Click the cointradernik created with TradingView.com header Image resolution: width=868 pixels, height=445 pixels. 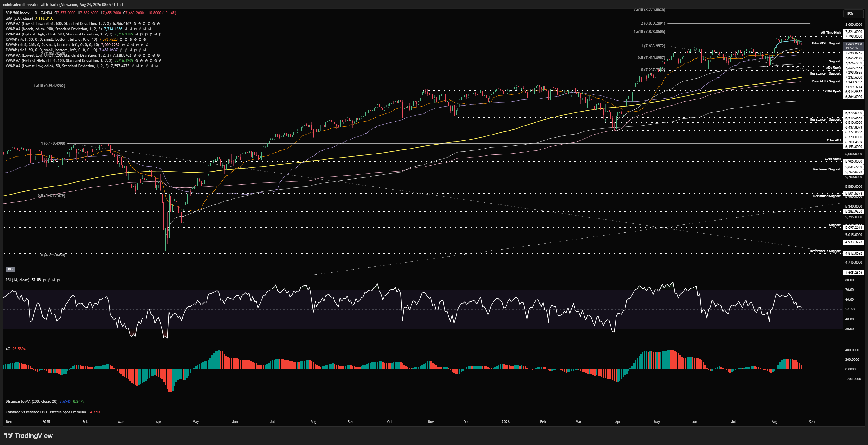[x=63, y=4]
